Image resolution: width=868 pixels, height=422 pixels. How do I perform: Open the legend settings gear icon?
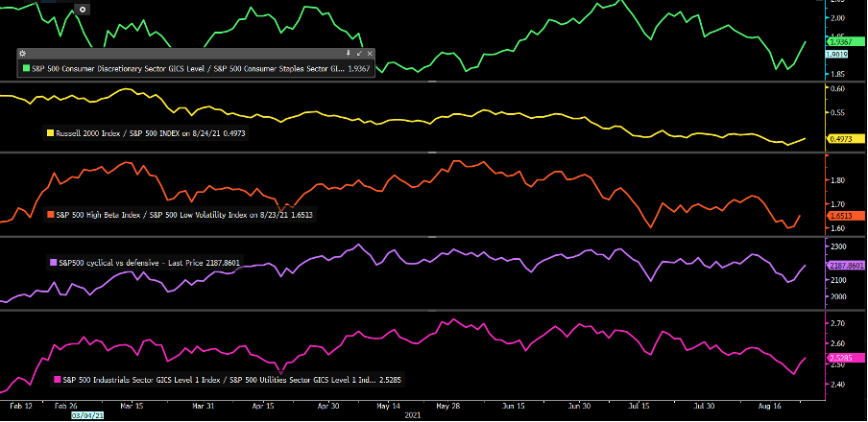[23, 54]
